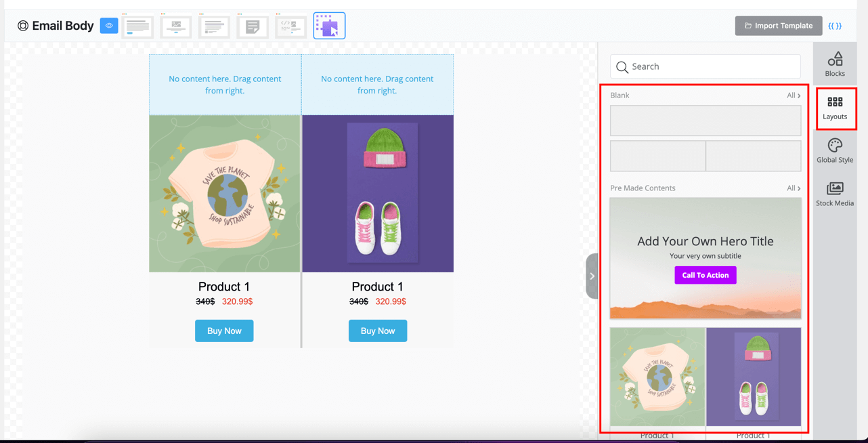The height and width of the screenshot is (443, 868).
Task: Click the Email Body heading
Action: pos(63,26)
